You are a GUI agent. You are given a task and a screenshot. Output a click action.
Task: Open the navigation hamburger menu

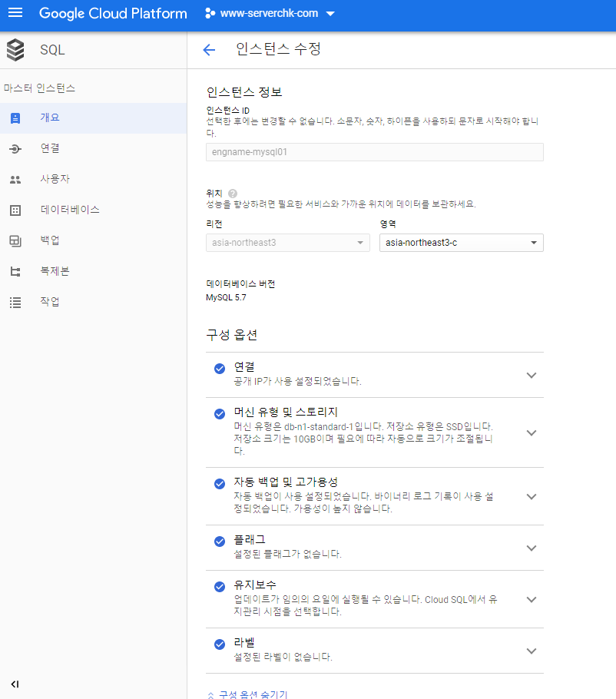click(x=15, y=13)
